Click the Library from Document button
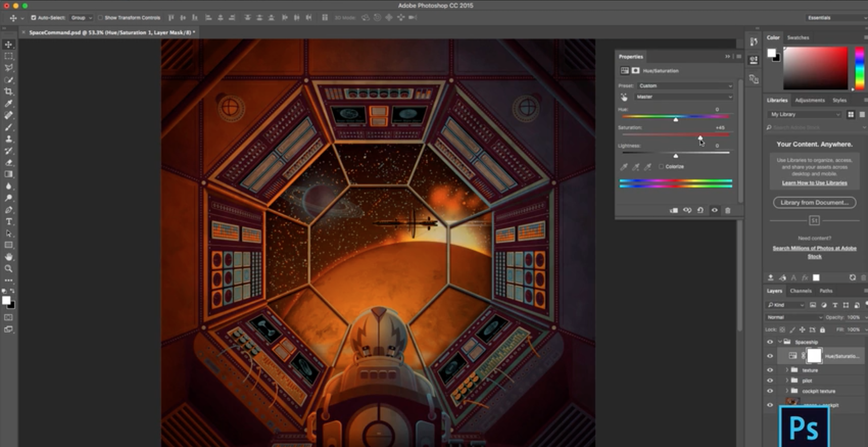Image resolution: width=868 pixels, height=447 pixels. [x=814, y=203]
